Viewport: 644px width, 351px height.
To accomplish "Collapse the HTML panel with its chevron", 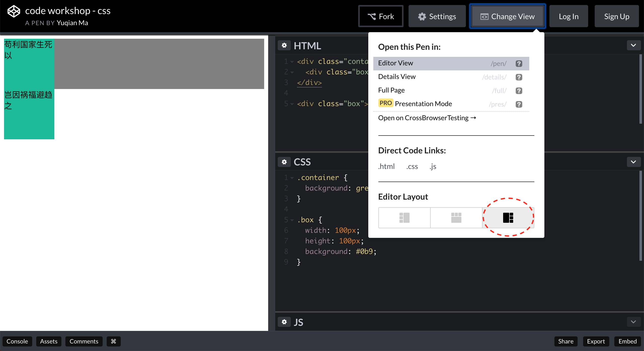I will [633, 45].
